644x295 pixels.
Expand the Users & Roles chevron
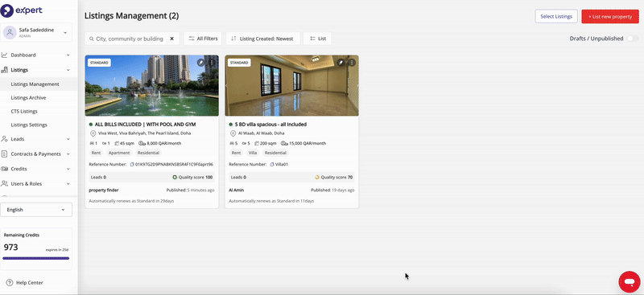(68, 184)
